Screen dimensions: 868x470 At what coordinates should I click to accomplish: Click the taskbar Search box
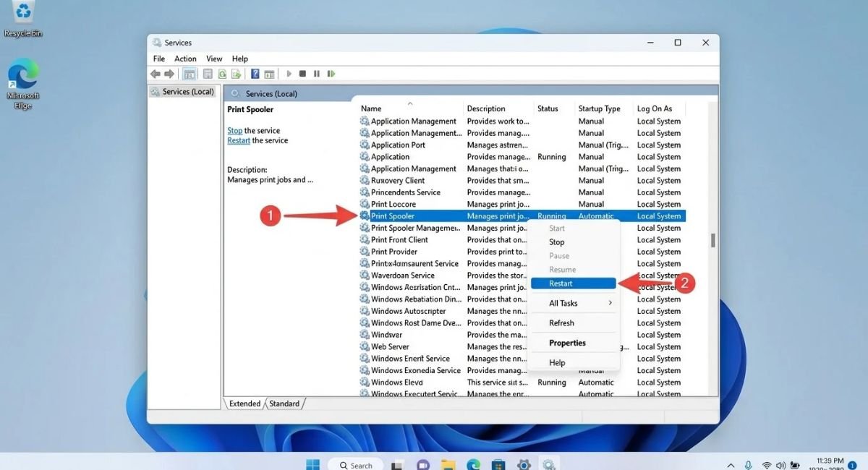tap(355, 465)
